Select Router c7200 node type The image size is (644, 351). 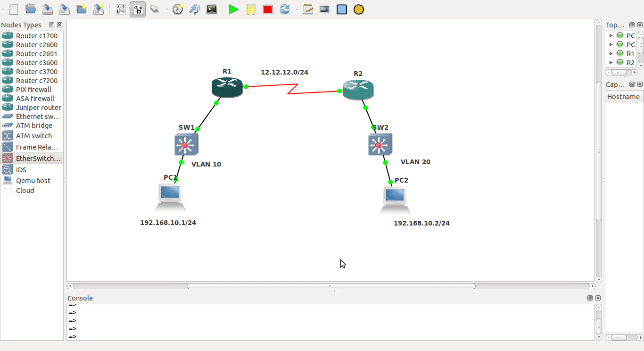(32, 81)
